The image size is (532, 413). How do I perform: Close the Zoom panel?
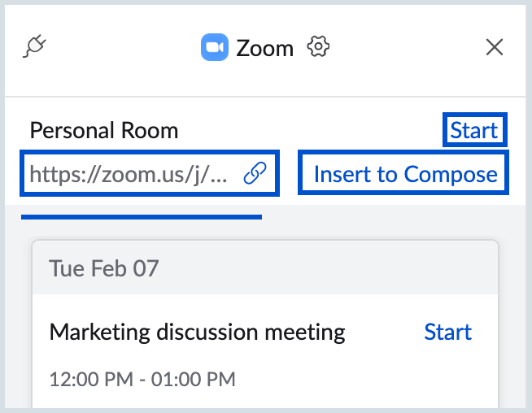(494, 47)
